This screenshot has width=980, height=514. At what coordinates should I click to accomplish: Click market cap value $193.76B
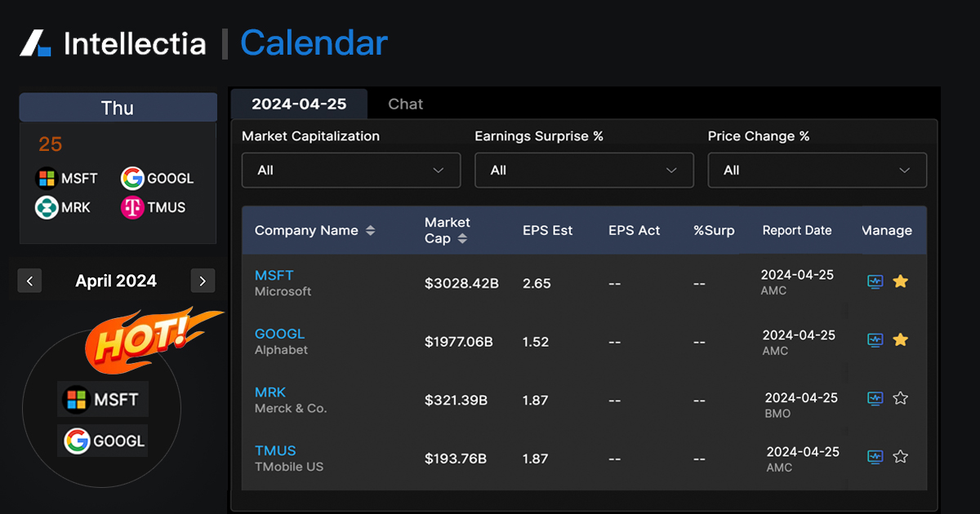(x=456, y=459)
